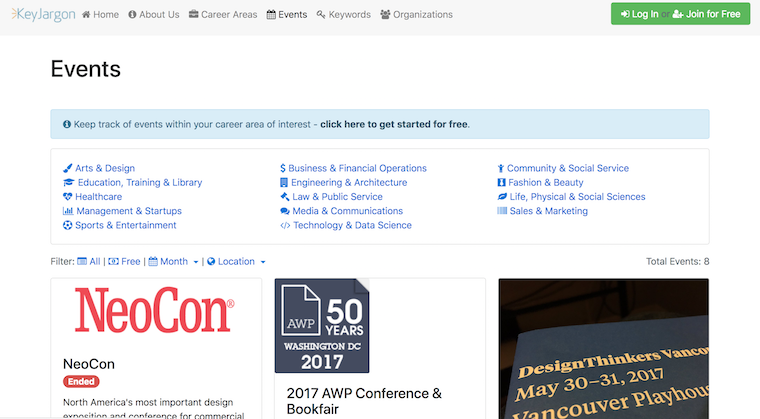Click the Keywords key icon
Viewport: 760px width, 419px height.
click(x=321, y=15)
